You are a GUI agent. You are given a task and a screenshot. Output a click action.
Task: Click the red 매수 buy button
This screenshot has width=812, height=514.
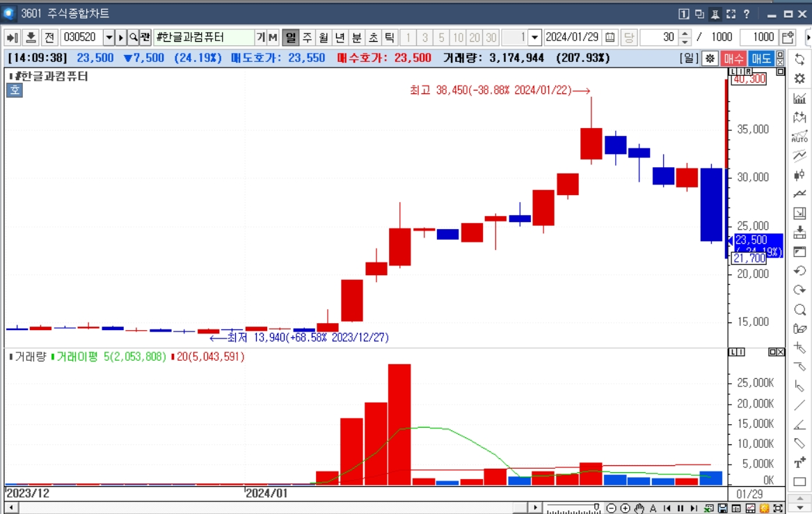pyautogui.click(x=733, y=59)
